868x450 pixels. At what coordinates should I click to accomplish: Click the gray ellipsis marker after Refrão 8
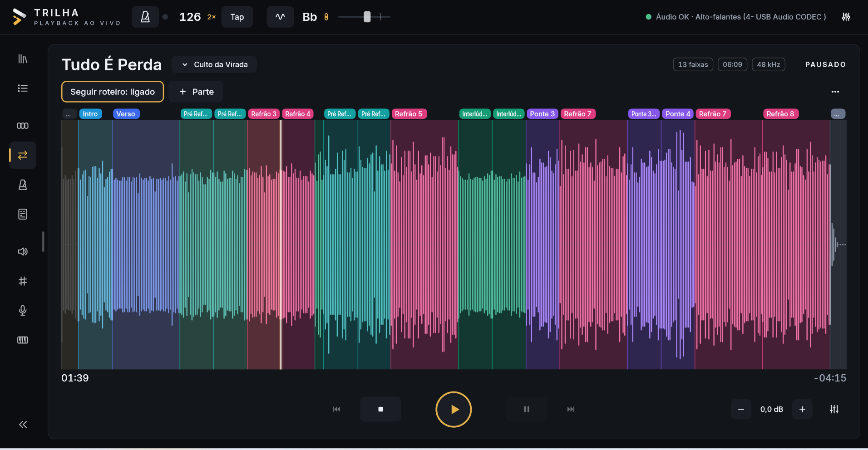(838, 114)
